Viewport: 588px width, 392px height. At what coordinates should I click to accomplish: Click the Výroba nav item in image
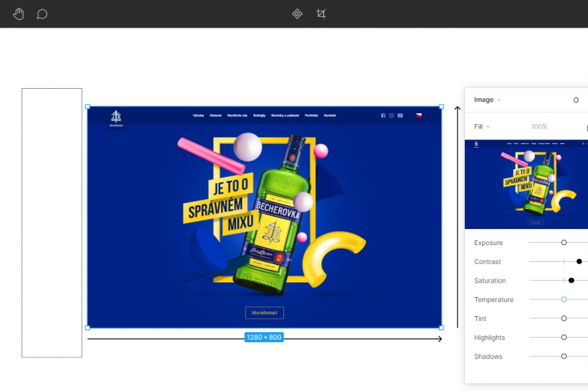(x=198, y=116)
